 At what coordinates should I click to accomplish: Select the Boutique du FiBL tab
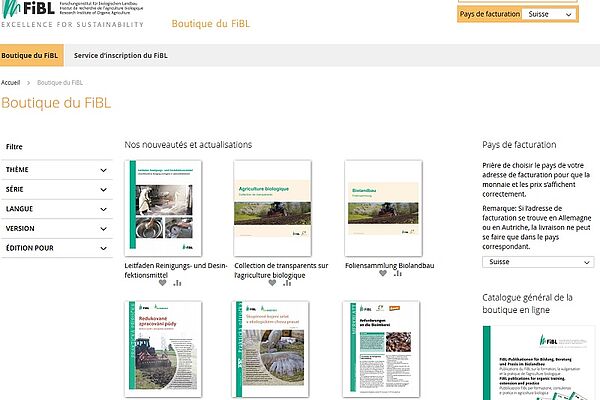31,56
